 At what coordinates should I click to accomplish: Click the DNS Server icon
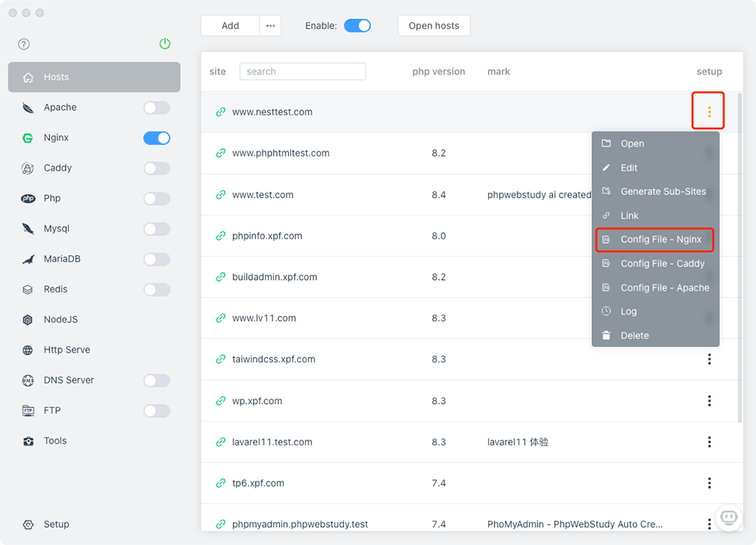click(x=28, y=380)
